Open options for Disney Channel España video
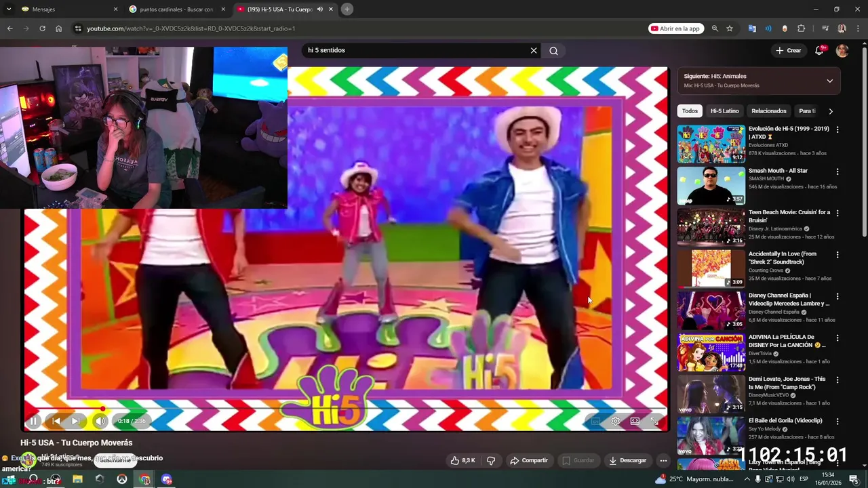Viewport: 868px width, 488px height. (837, 296)
